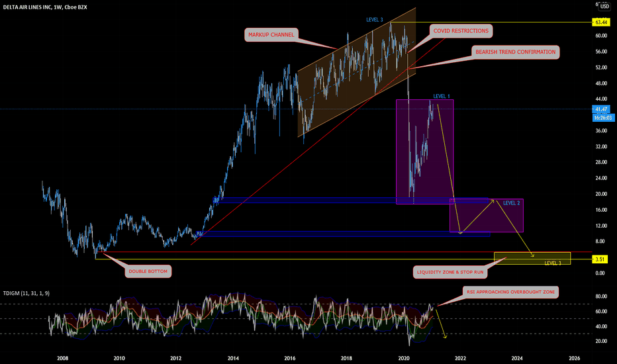
Task: Click the 12.00 price scale value
Action: tap(601, 226)
